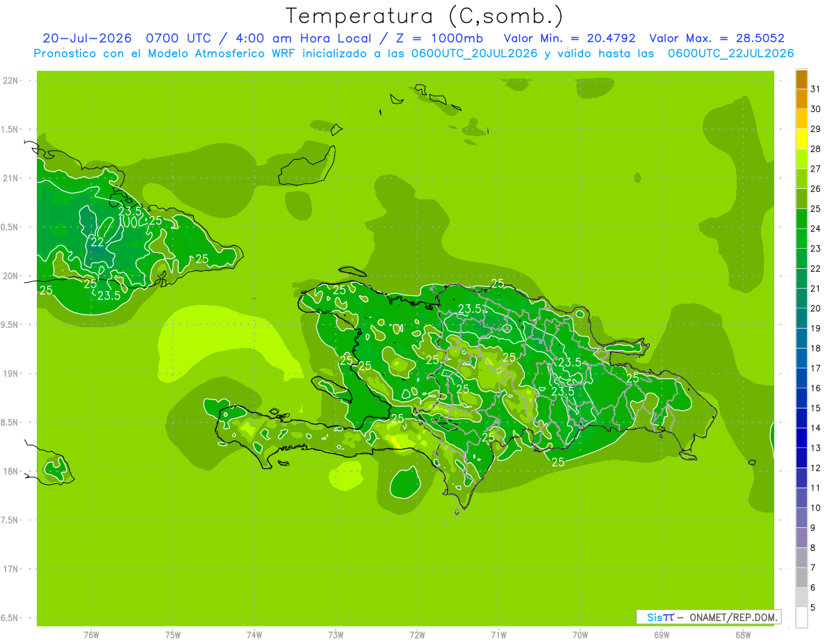Click the "20N" latitude axis label

[x=11, y=276]
